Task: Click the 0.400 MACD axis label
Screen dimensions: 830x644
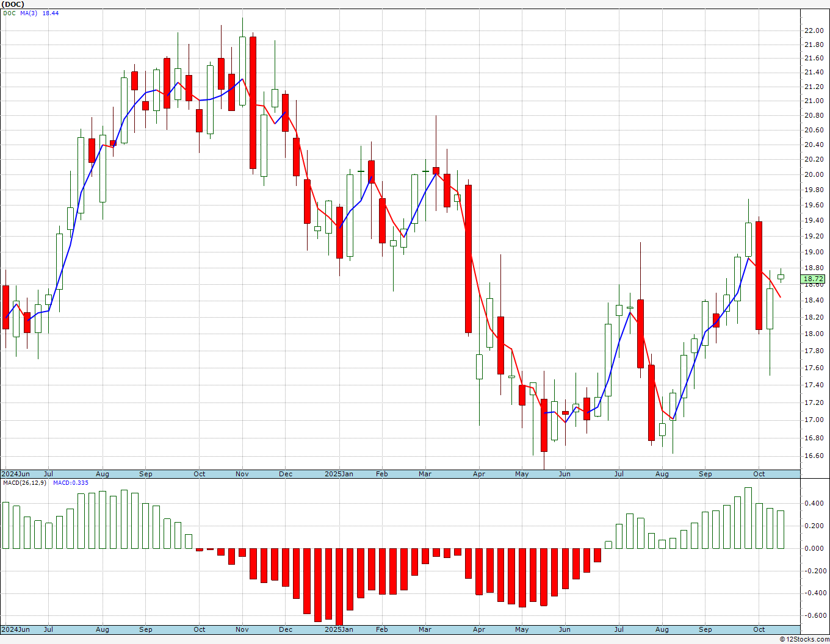Action: (814, 503)
